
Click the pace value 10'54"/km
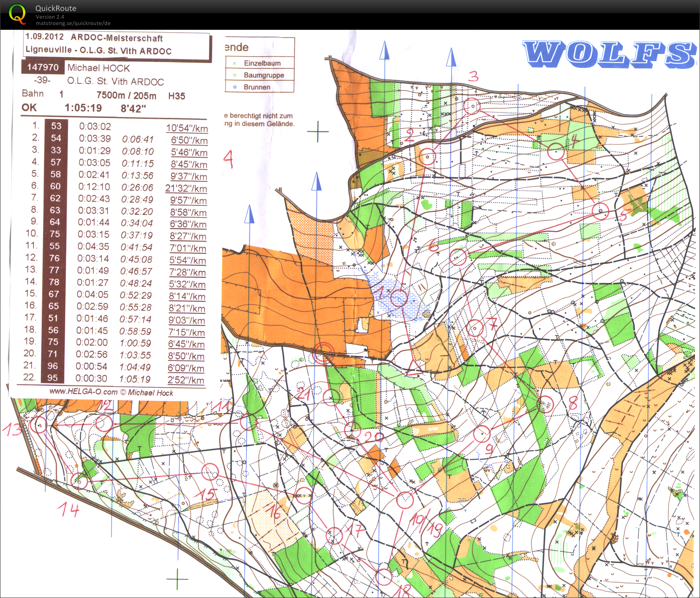(187, 128)
